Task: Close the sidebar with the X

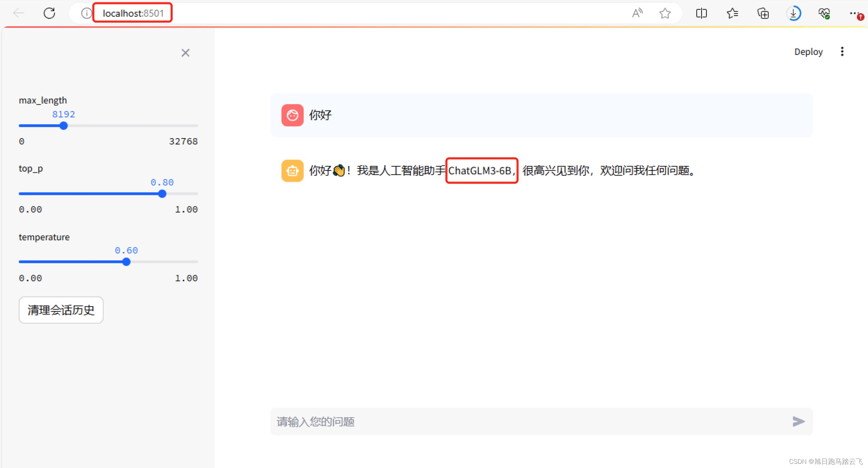Action: (x=185, y=53)
